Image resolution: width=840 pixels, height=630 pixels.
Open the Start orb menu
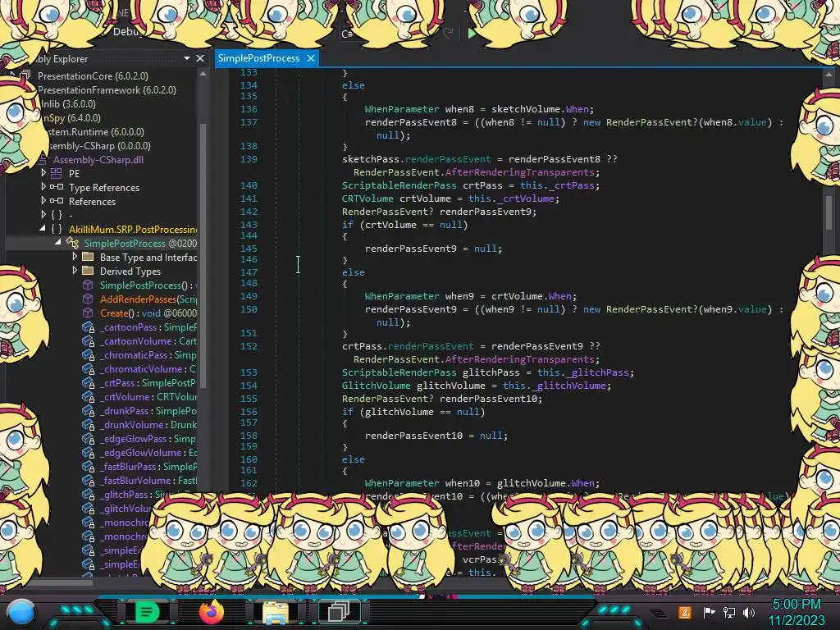tap(21, 612)
